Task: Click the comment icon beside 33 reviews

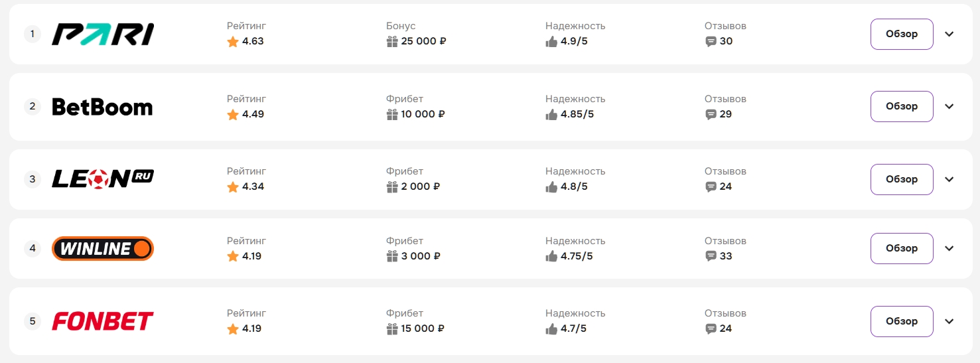Action: [711, 256]
